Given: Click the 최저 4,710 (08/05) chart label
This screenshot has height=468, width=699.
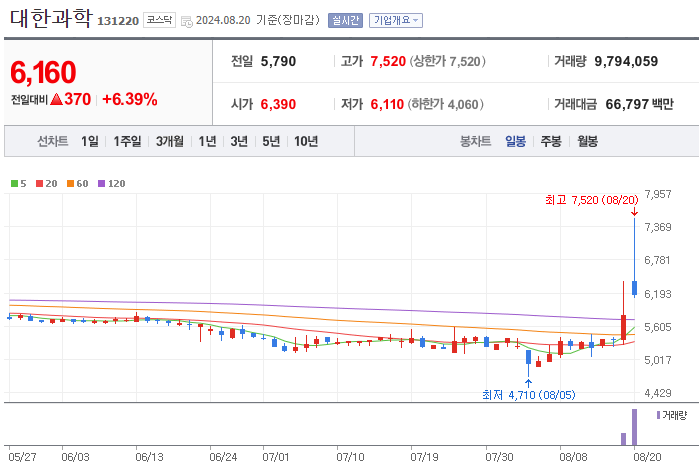Looking at the screenshot, I should coord(529,395).
